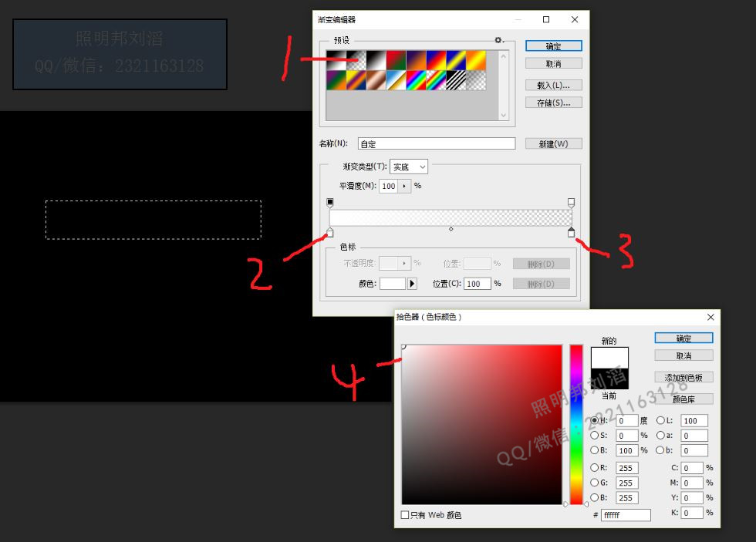Image resolution: width=756 pixels, height=542 pixels.
Task: Select the black opacity stop above the gradient bar
Action: 330,203
